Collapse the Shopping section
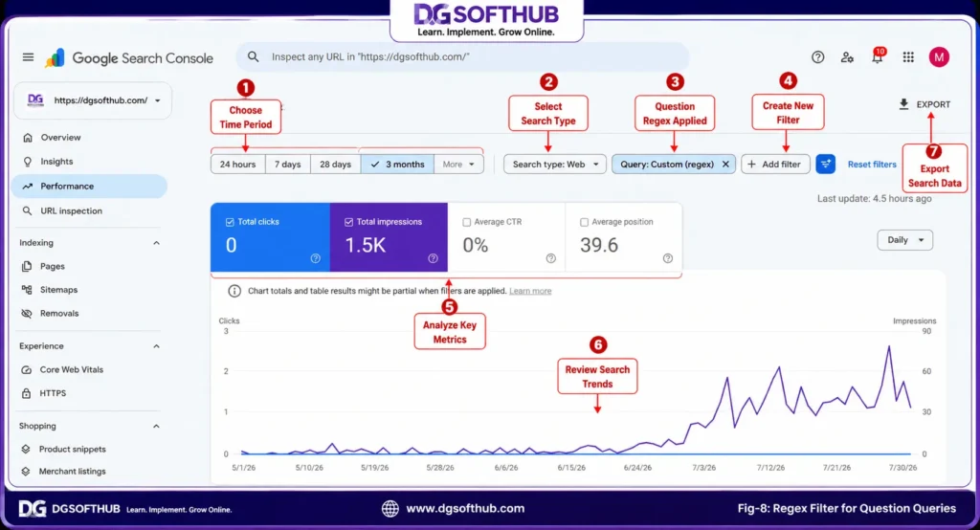980x530 pixels. click(156, 427)
